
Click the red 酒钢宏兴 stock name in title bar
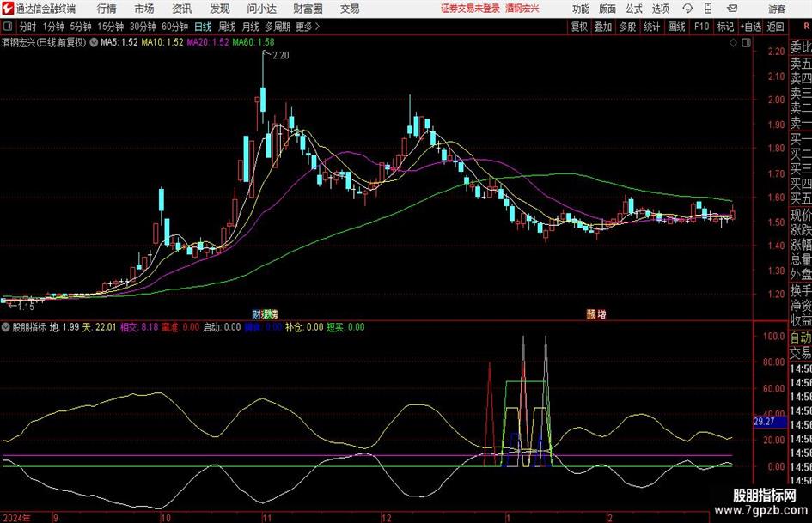click(x=522, y=9)
